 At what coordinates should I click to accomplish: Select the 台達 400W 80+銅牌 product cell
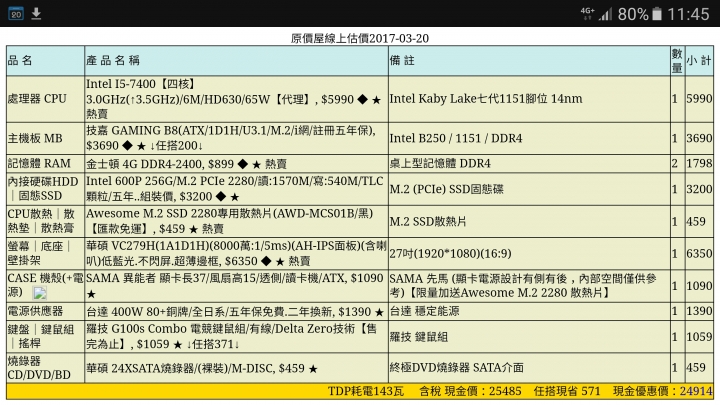pyautogui.click(x=236, y=311)
